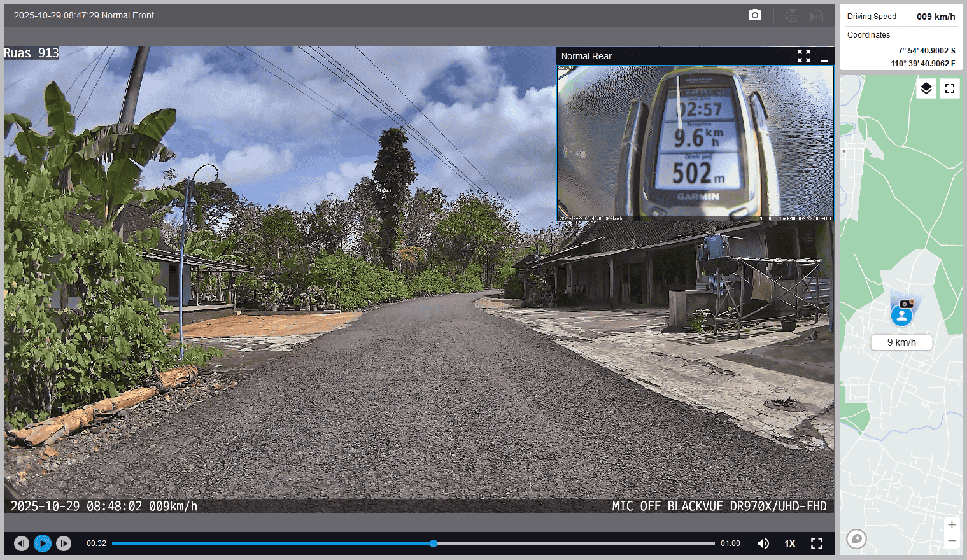Change the 1X playback speed
The image size is (967, 560).
(790, 543)
